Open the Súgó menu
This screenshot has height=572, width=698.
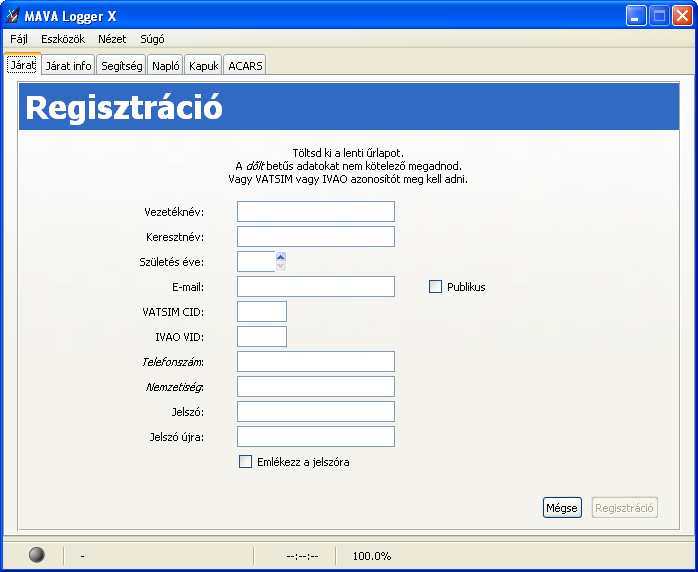pyautogui.click(x=152, y=39)
